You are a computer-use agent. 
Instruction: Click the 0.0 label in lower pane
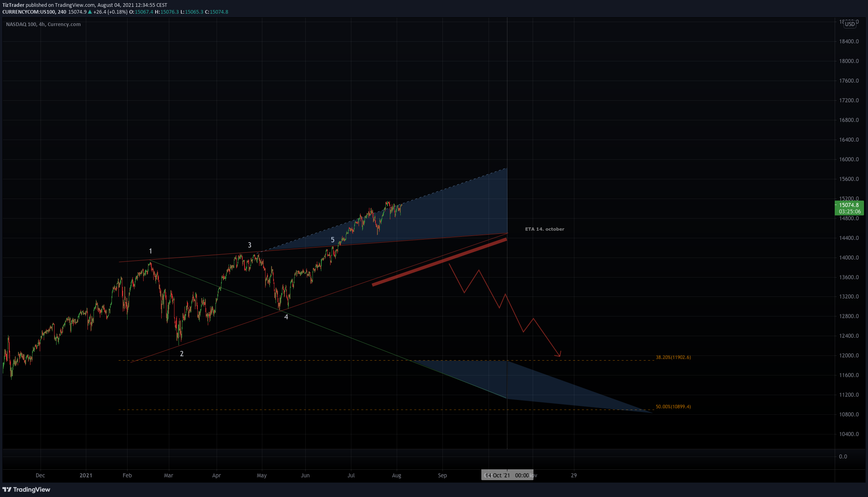click(843, 456)
